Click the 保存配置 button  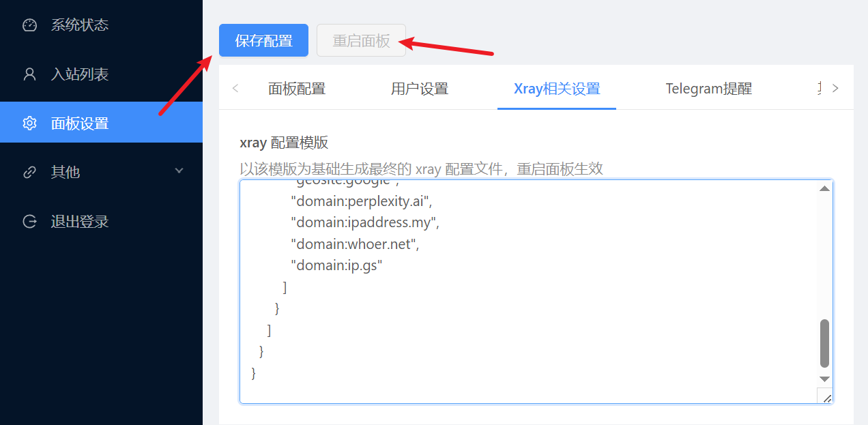[x=263, y=40]
